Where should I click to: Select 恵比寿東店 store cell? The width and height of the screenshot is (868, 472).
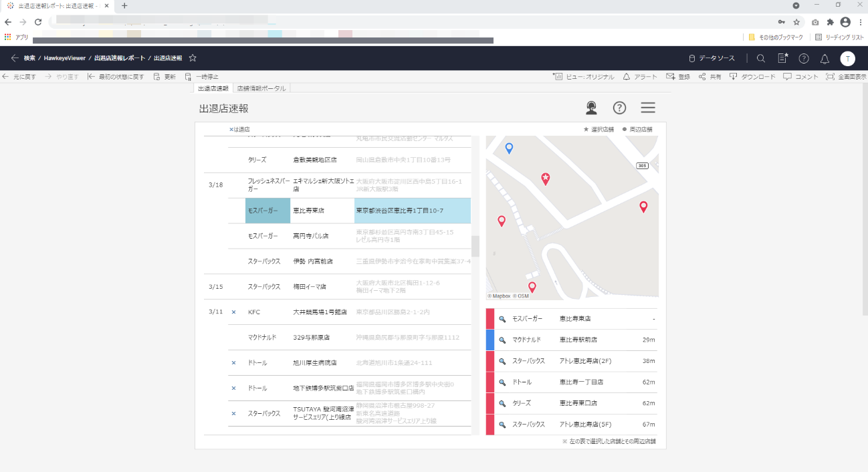(322, 211)
